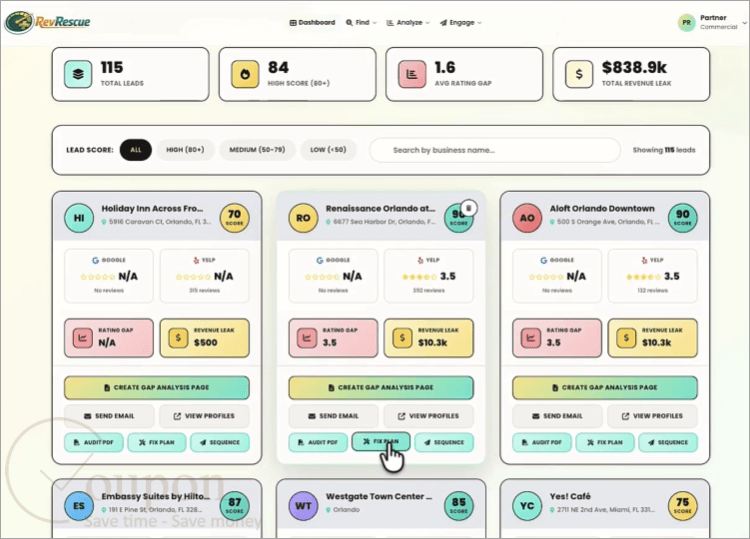
Task: Start Sequence for Holiday Inn
Action: pos(220,442)
